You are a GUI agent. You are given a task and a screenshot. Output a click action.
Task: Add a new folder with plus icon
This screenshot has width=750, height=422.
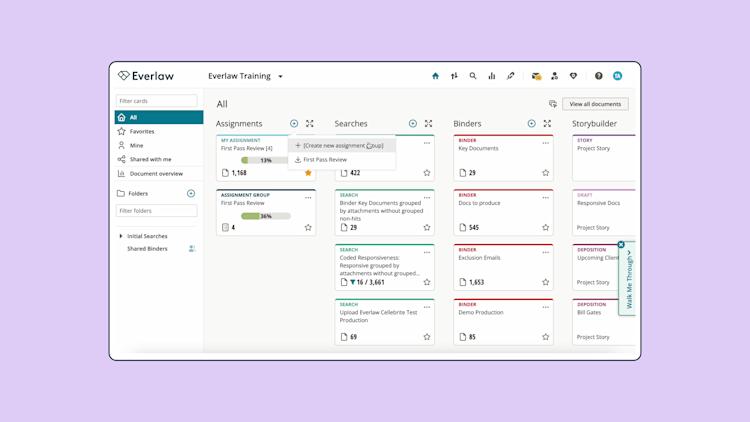pos(191,193)
